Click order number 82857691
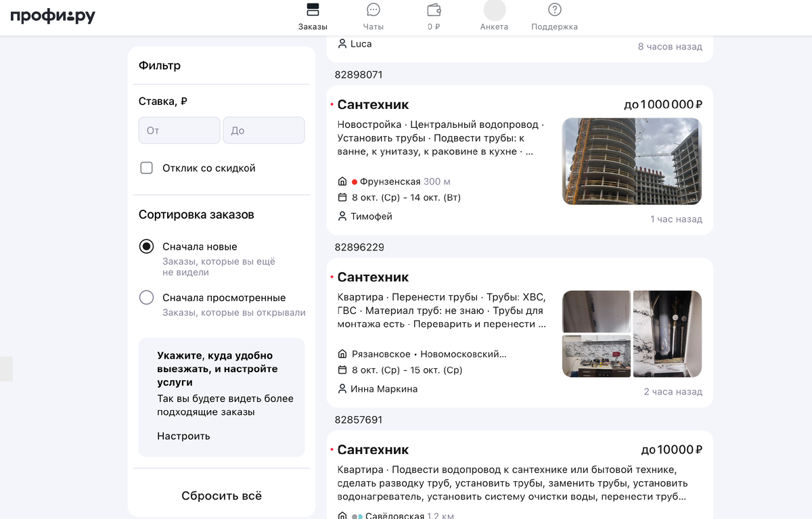Screen dimensions: 812x519 [359, 420]
